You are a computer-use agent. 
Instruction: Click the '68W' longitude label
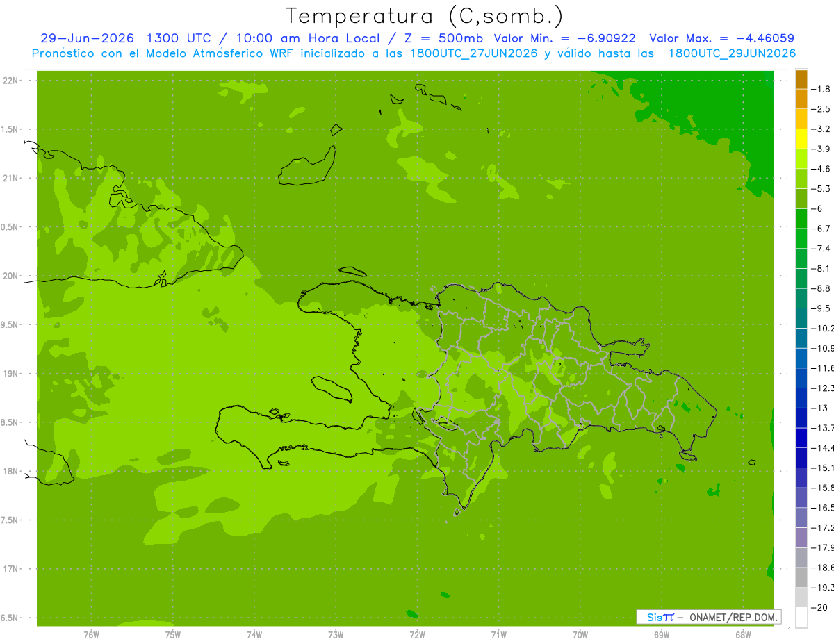pyautogui.click(x=743, y=635)
